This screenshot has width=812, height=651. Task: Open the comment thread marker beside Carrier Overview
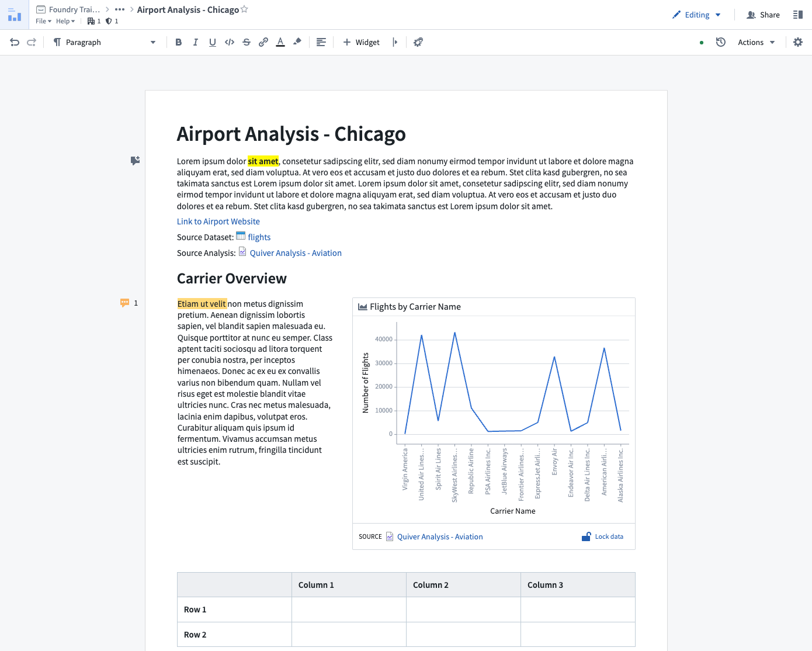[x=125, y=303]
